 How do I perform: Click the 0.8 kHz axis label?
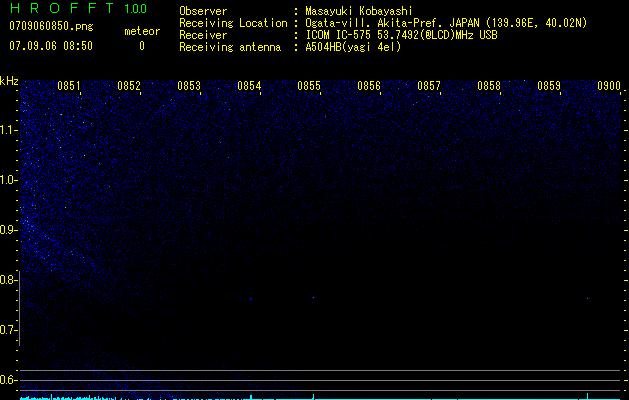point(8,280)
